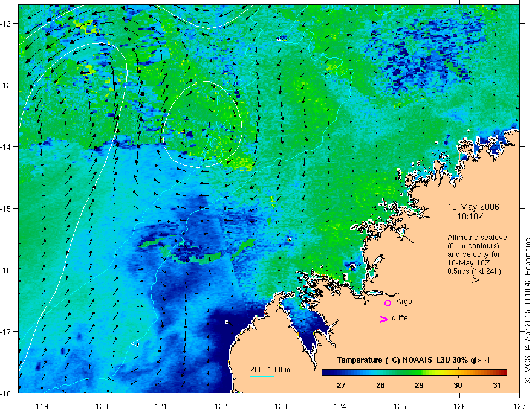Click the '-18' latitude axis label
The height and width of the screenshot is (411, 532).
(6, 393)
